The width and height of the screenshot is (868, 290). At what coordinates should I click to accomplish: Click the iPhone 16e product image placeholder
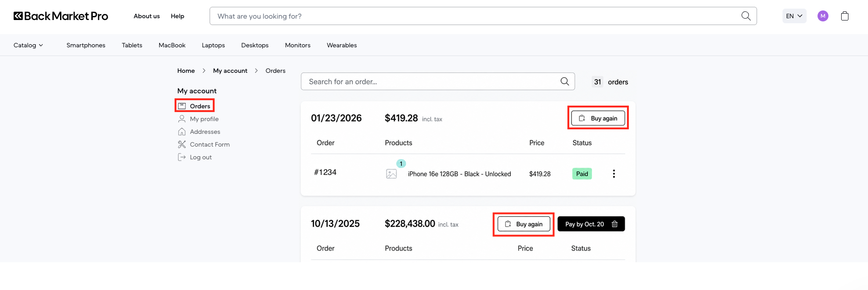coord(391,173)
